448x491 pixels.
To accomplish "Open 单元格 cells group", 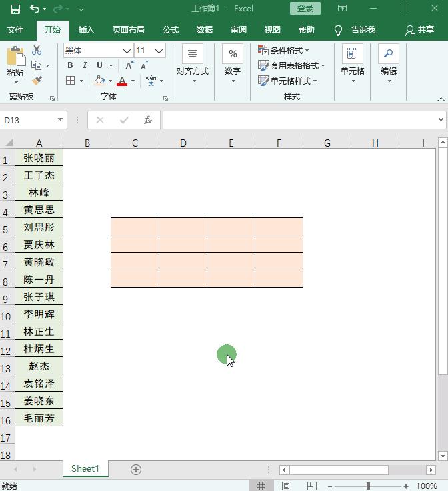I will (x=352, y=64).
